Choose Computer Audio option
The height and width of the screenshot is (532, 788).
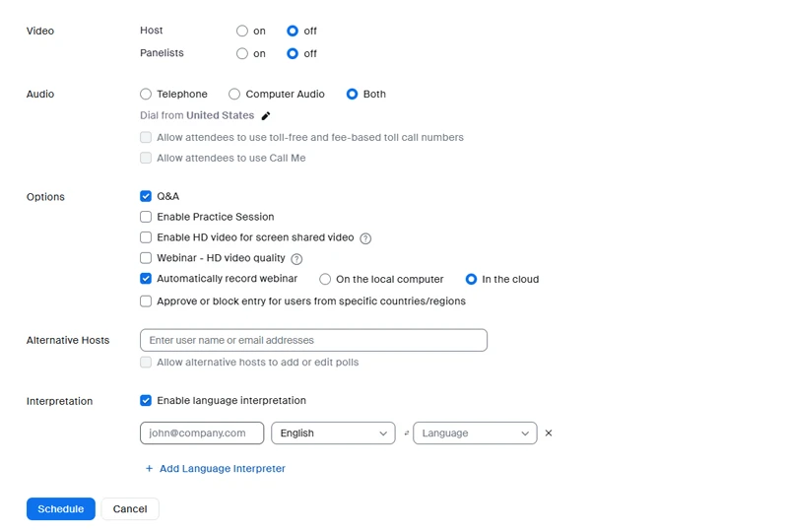234,95
